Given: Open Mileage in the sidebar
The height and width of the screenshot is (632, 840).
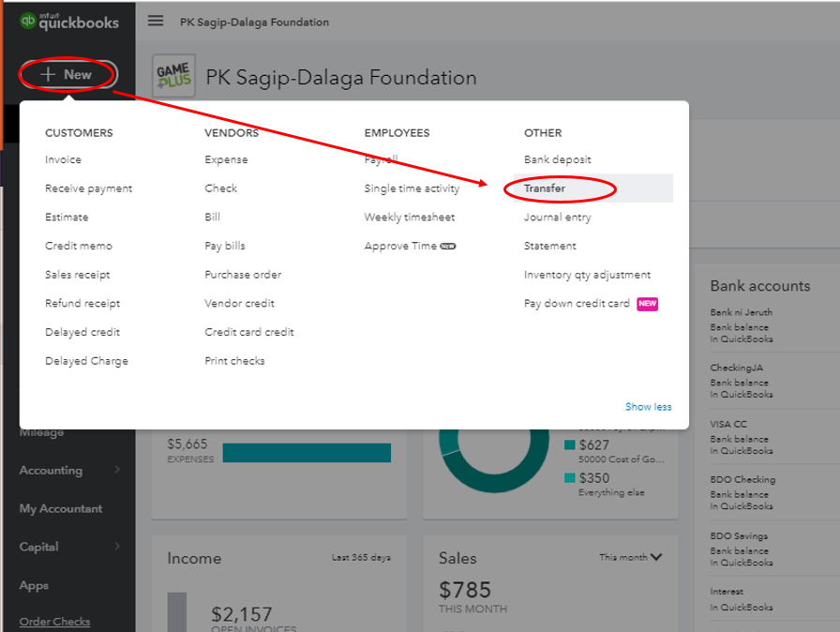Looking at the screenshot, I should (x=42, y=432).
